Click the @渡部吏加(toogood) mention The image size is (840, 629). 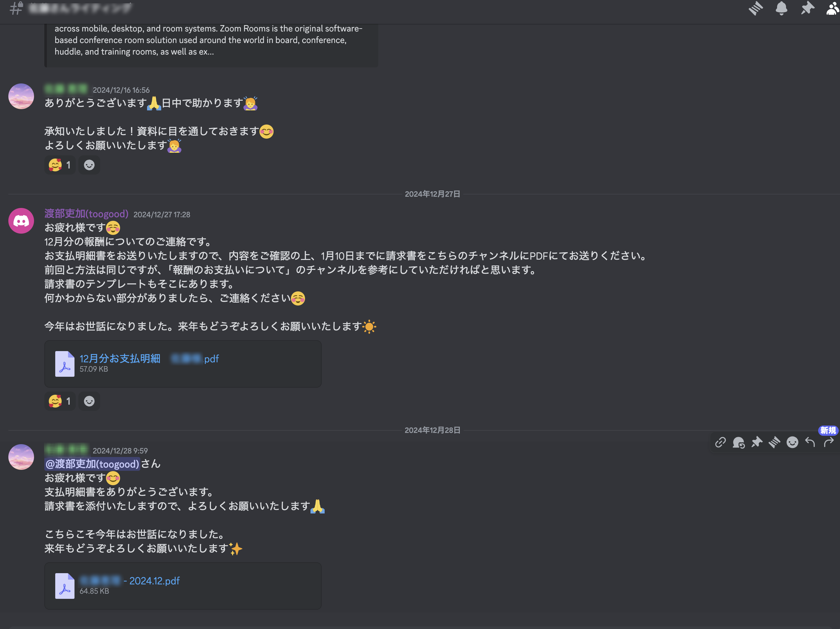coord(92,464)
